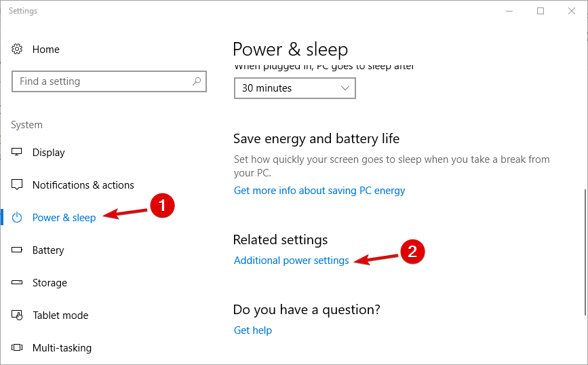This screenshot has height=365, width=588.
Task: Click the Multi-tasking icon
Action: click(x=18, y=348)
